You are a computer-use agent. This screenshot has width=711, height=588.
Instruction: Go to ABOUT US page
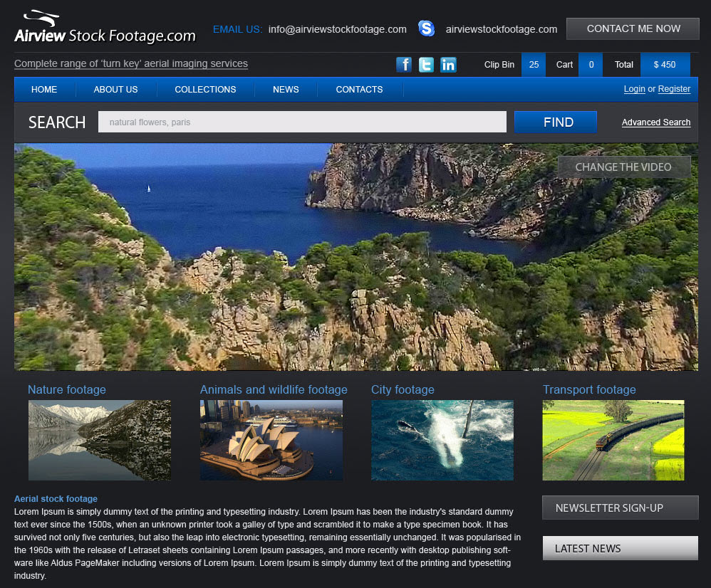coord(115,89)
